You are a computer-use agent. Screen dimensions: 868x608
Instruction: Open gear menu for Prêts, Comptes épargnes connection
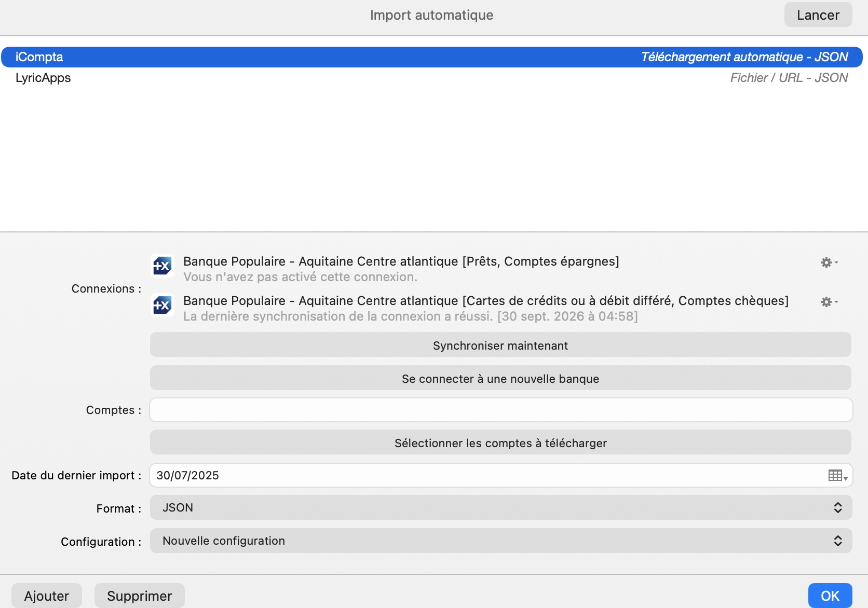tap(829, 262)
